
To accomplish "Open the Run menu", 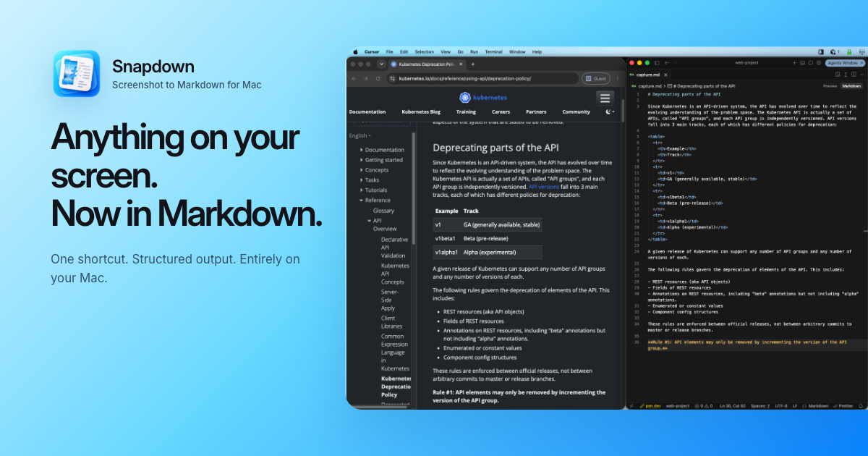I will pyautogui.click(x=474, y=52).
